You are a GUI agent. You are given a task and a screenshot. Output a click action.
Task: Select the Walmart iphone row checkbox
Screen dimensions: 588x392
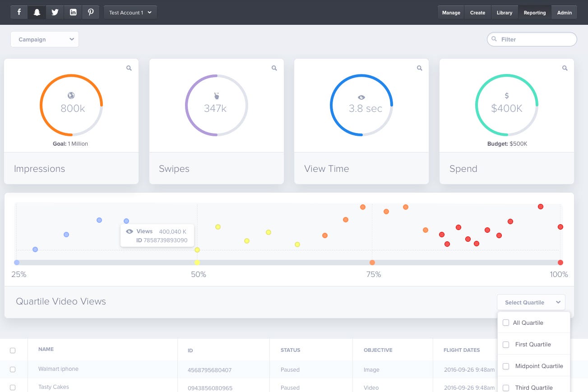(x=13, y=369)
